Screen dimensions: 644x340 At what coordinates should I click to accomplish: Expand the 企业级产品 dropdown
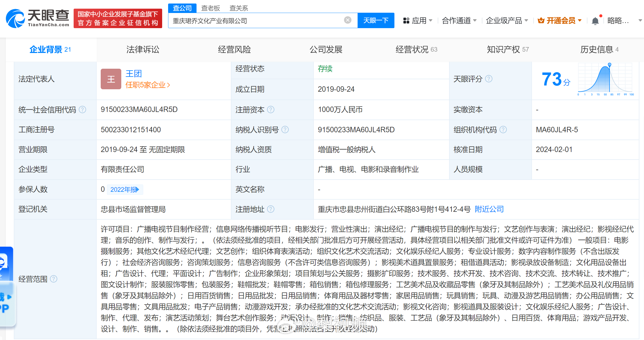click(526, 21)
